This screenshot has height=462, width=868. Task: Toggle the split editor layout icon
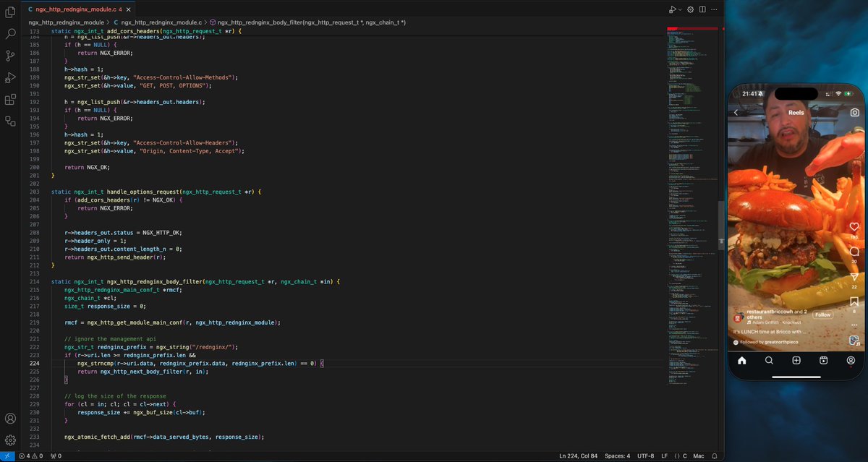click(702, 9)
